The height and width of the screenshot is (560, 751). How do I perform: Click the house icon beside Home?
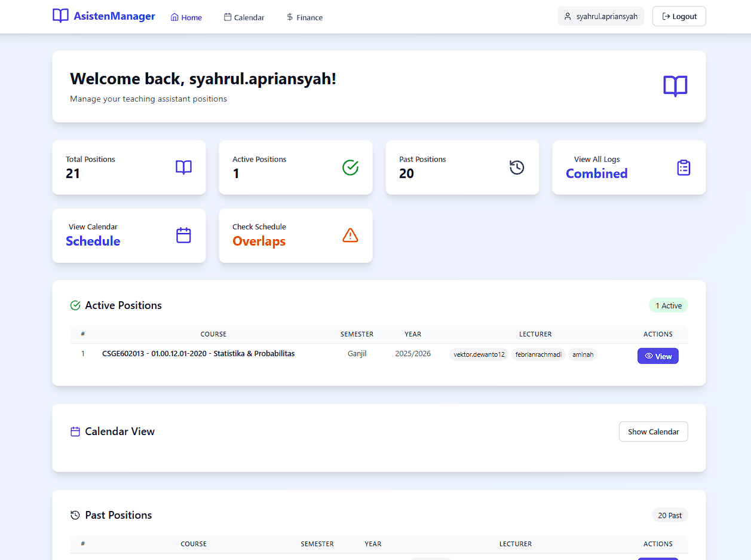[x=174, y=17]
